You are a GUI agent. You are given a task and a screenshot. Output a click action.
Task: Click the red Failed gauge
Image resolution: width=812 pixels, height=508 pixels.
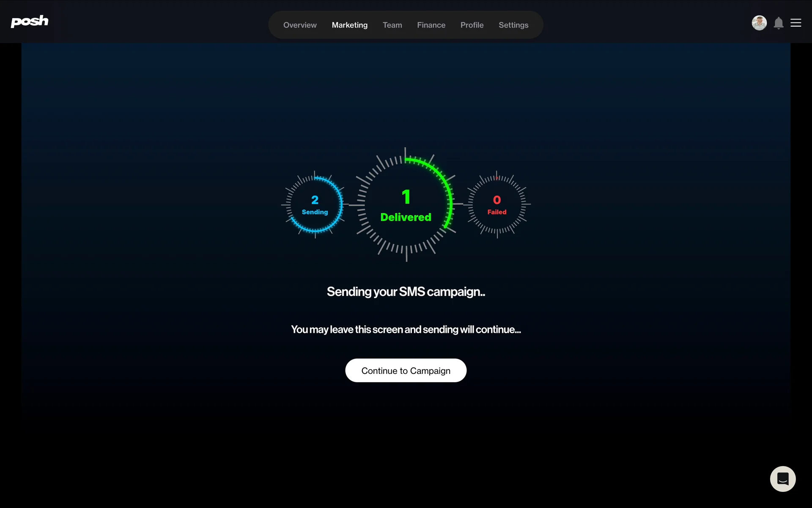click(x=497, y=204)
